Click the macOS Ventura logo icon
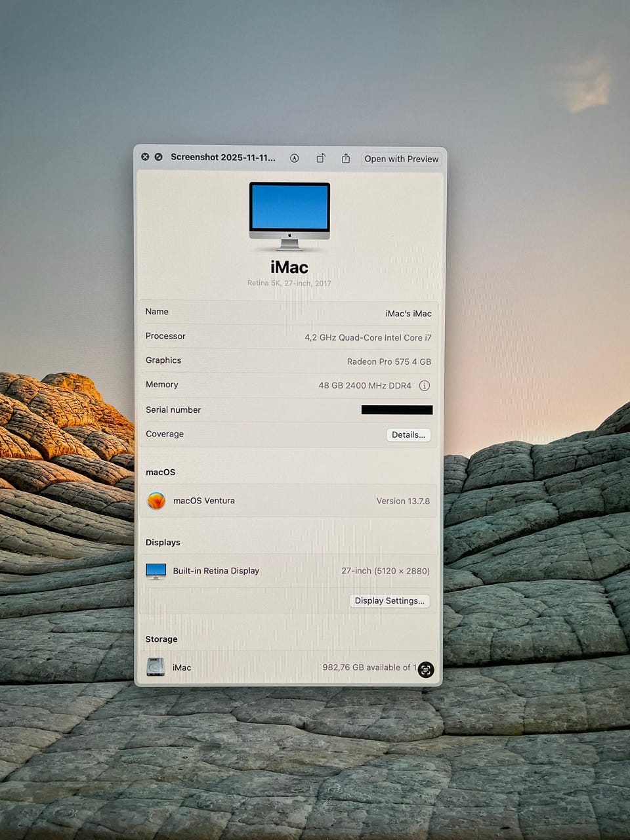 click(156, 501)
